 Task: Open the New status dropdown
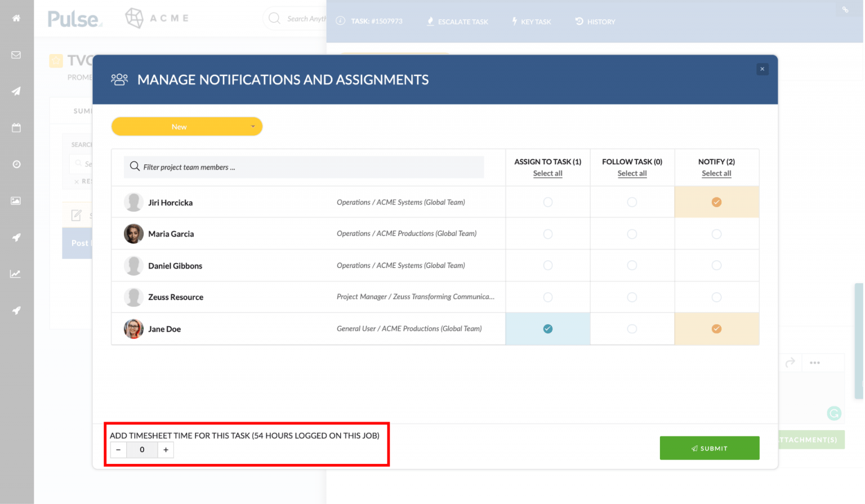coord(186,126)
